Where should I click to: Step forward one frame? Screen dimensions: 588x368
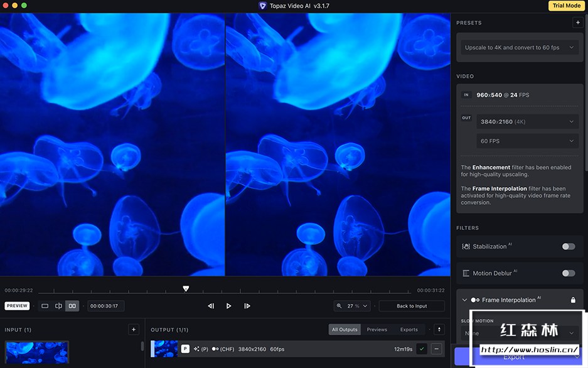point(247,306)
